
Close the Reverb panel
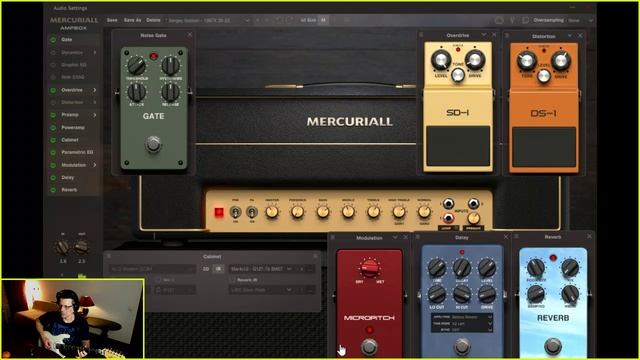click(589, 236)
